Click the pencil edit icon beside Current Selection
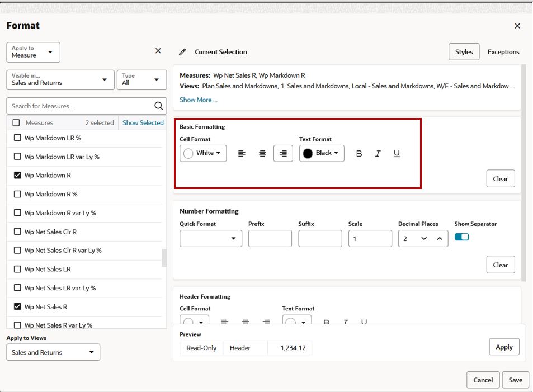The width and height of the screenshot is (533, 392). [x=182, y=52]
